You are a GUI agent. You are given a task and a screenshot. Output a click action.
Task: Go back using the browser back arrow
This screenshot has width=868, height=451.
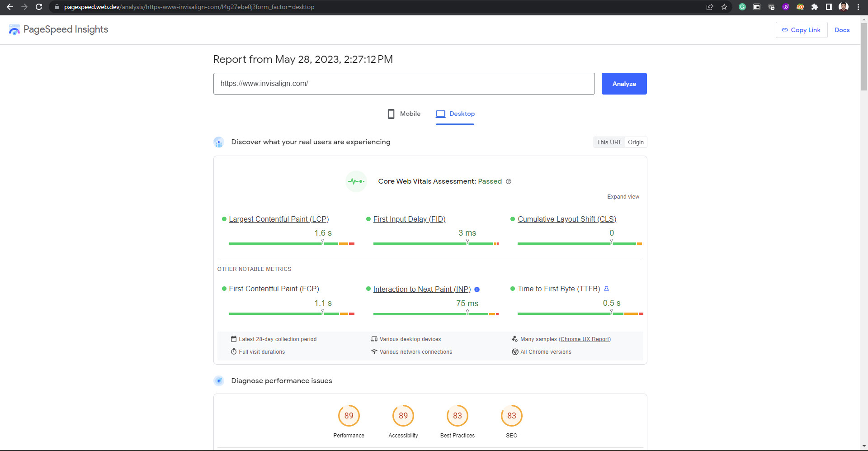pos(10,7)
